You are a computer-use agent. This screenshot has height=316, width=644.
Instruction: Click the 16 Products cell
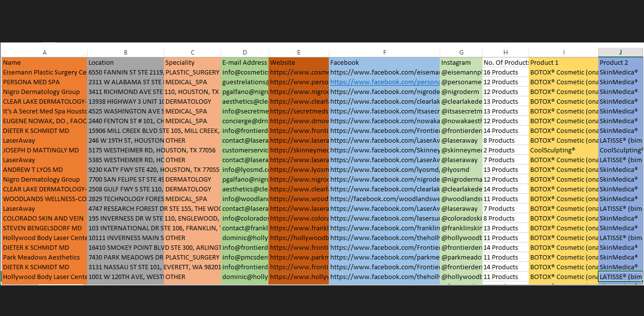505,73
